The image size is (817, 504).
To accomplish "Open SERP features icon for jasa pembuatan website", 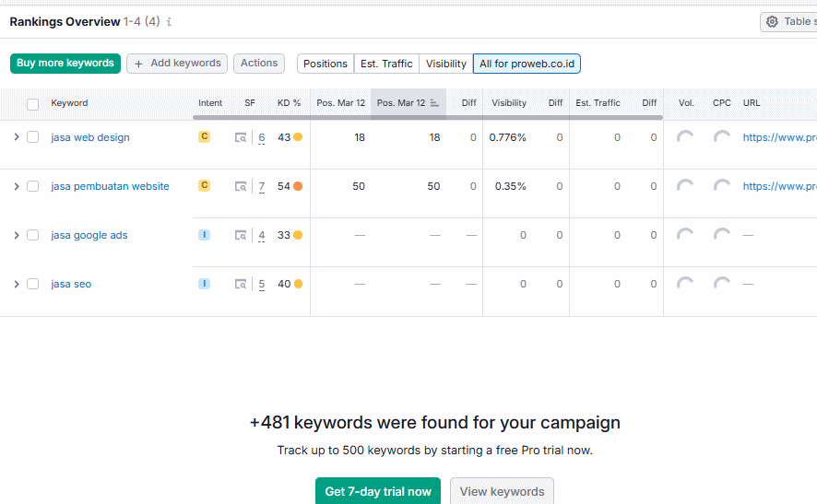I will (241, 186).
